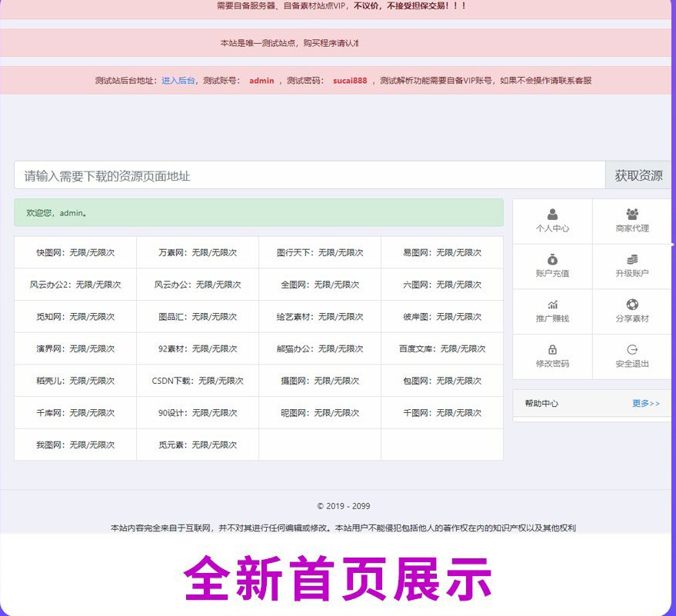This screenshot has width=676, height=616.
Task: Click the 个人中心 label text
Action: pyautogui.click(x=552, y=228)
